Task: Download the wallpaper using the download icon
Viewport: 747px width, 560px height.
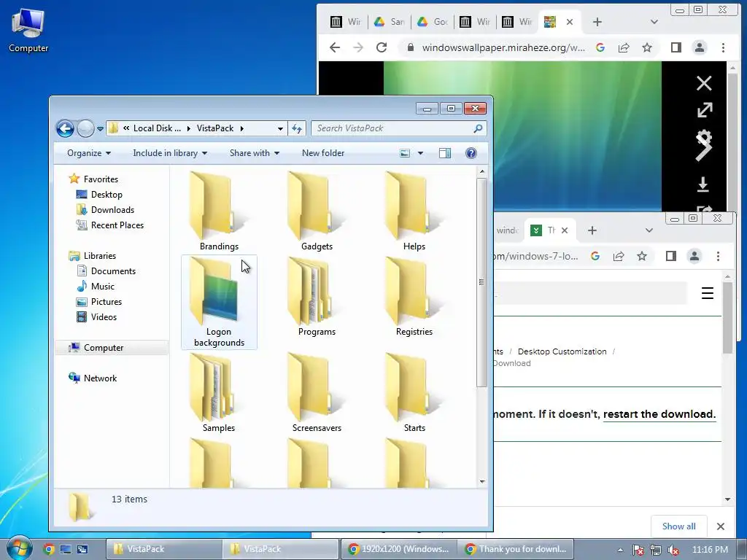Action: point(703,184)
